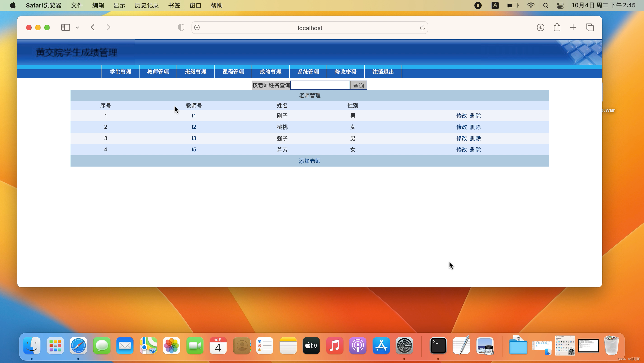Click 删除 for teacher 强子

pos(476,138)
